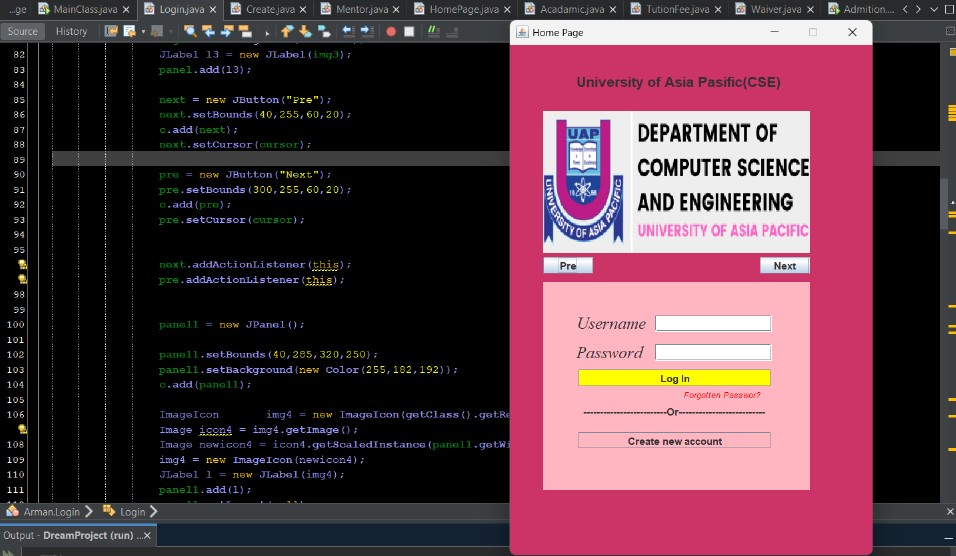Screen dimensions: 956x556
Task: Start Macro Recording red circle icon
Action: pyautogui.click(x=391, y=31)
